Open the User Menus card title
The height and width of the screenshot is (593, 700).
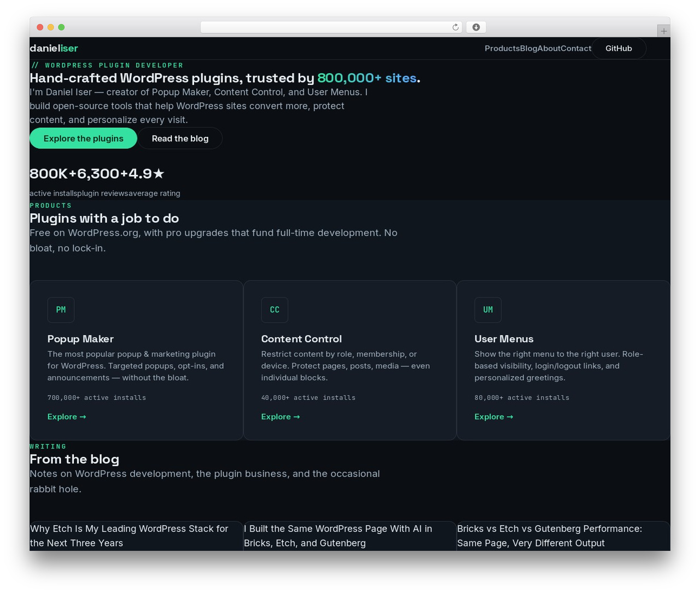point(504,339)
